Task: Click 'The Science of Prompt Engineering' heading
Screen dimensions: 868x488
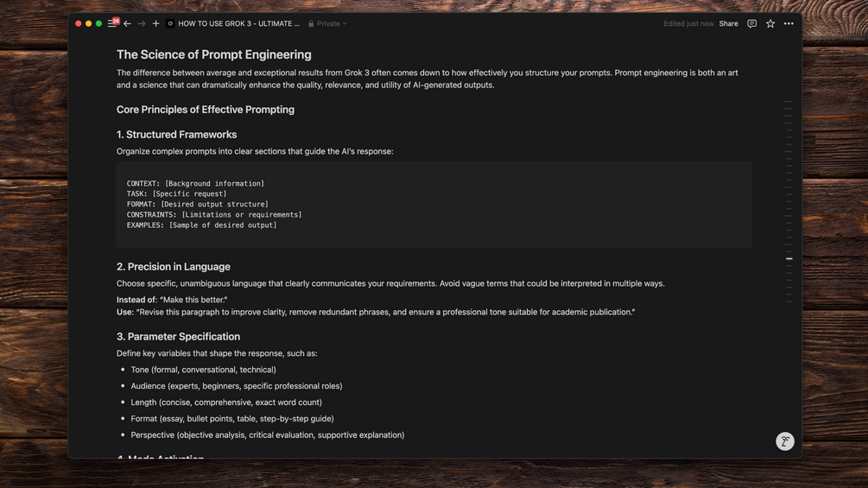Action: pyautogui.click(x=213, y=54)
